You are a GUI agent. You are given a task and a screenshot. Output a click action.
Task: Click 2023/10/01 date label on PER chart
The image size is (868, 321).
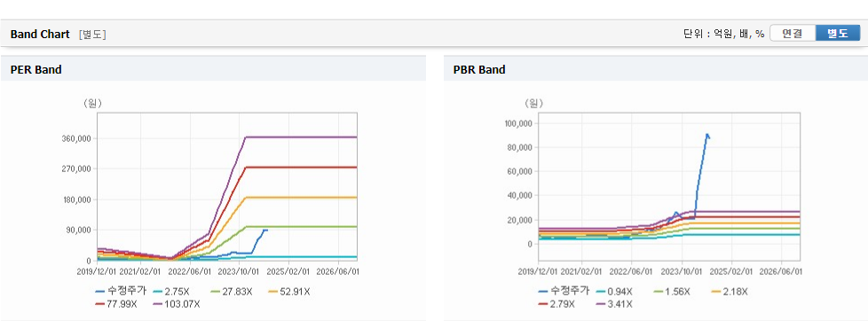(240, 271)
